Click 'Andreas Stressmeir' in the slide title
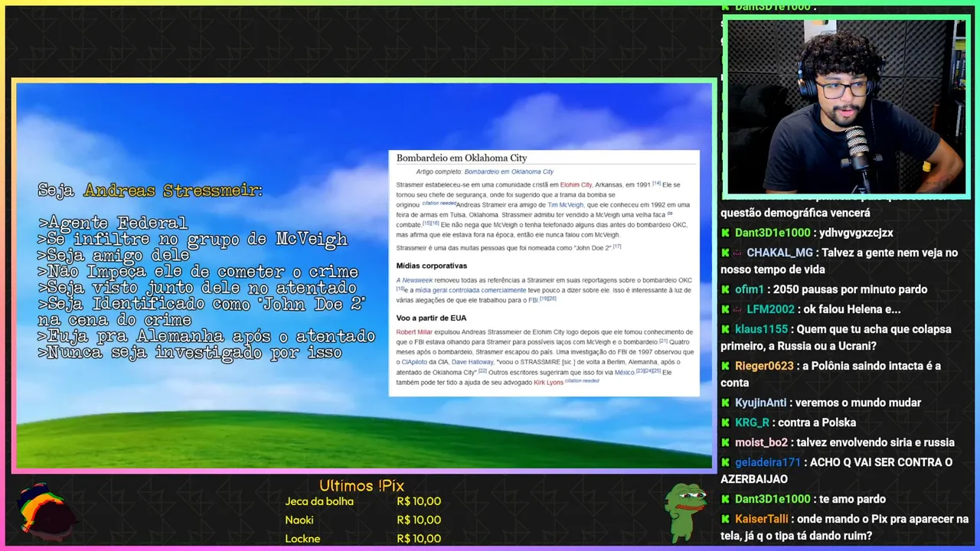The image size is (980, 551). click(x=172, y=191)
